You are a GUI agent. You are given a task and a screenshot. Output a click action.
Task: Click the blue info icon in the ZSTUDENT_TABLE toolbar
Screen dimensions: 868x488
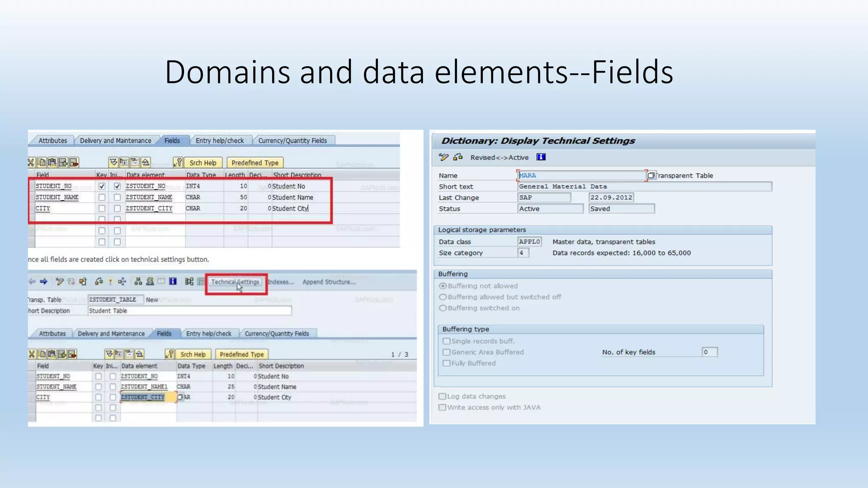(173, 281)
